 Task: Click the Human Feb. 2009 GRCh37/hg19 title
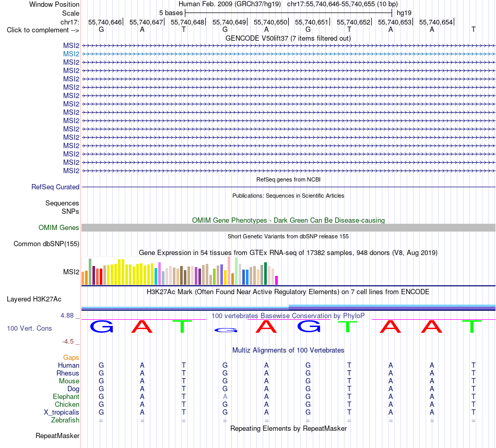coord(230,4)
